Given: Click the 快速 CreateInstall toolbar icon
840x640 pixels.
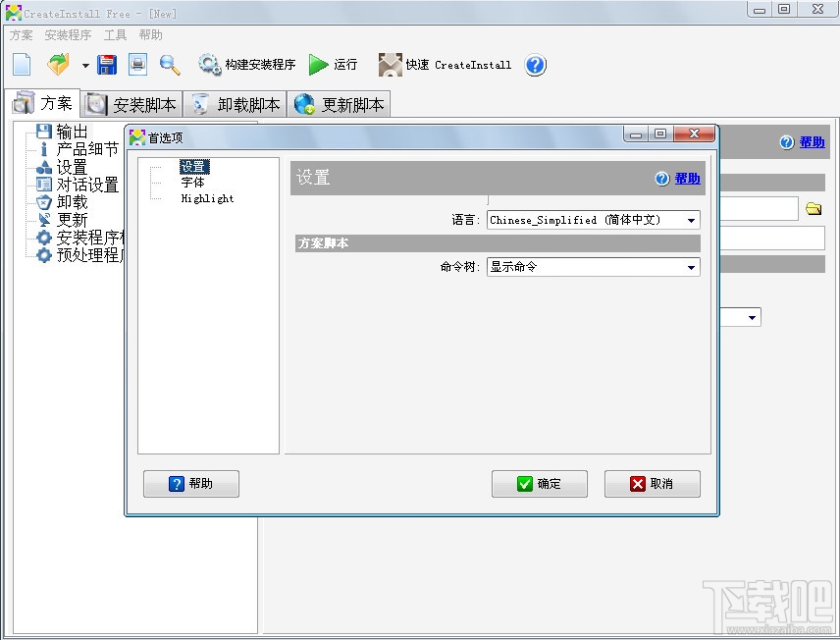Looking at the screenshot, I should click(389, 65).
